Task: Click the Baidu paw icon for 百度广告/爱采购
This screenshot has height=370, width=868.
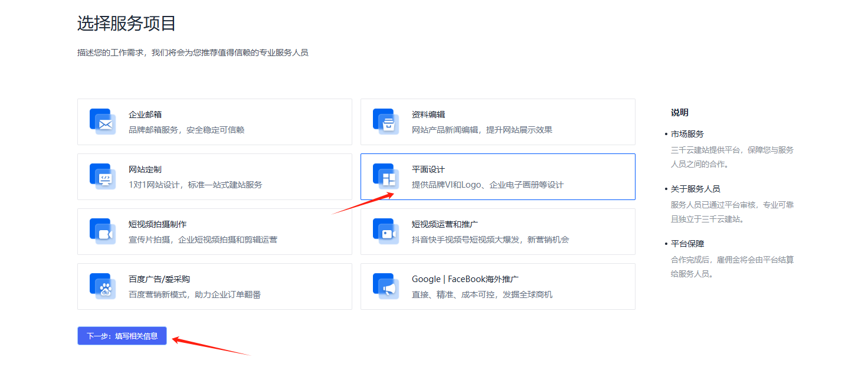Action: (103, 286)
